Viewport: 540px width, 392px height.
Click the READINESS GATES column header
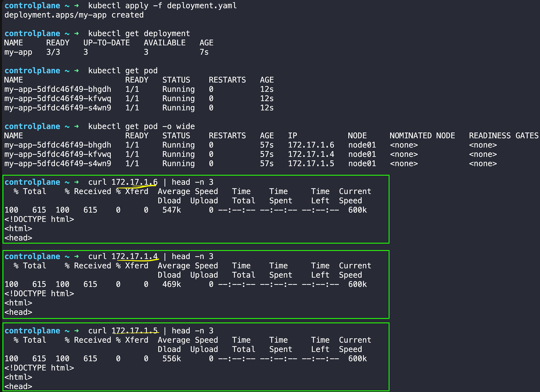pos(503,136)
